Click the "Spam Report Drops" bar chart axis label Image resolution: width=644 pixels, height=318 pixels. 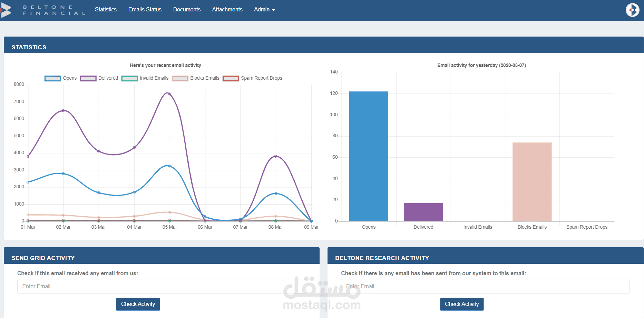click(x=587, y=227)
